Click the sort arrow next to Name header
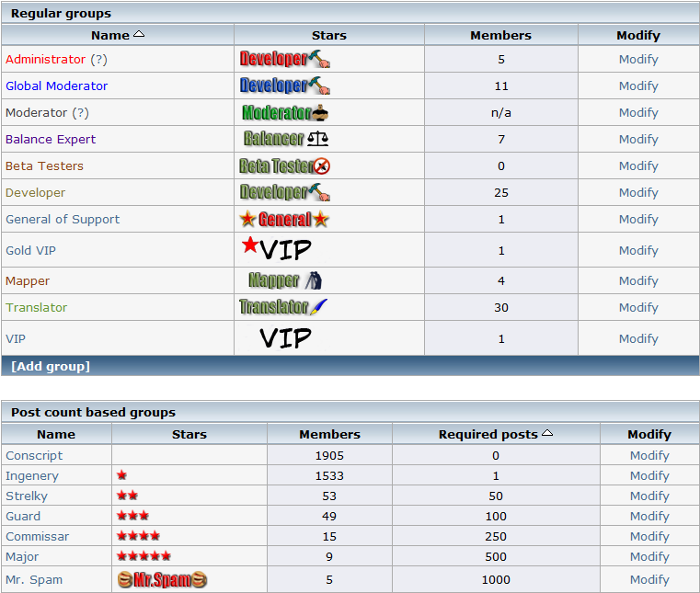 pyautogui.click(x=139, y=34)
